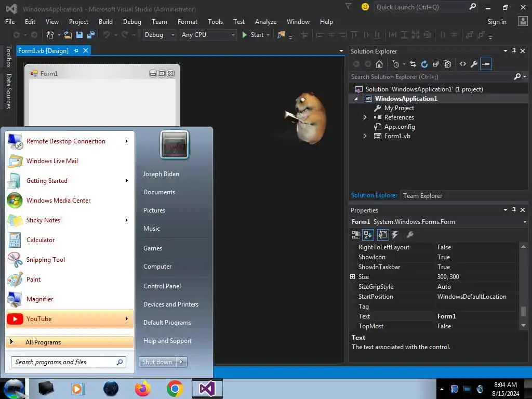Screen dimensions: 532x399
Task: Click View Code icon in Solution Explorer
Action: 463,64
